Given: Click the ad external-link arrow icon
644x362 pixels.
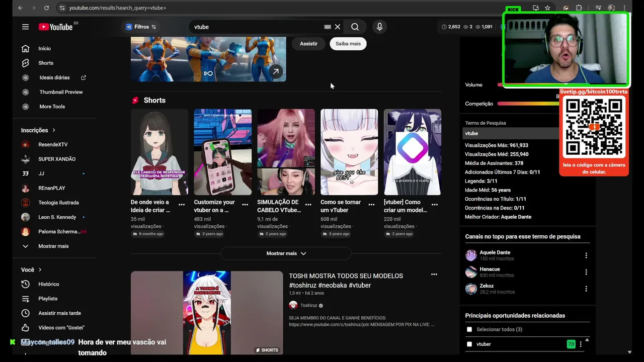Looking at the screenshot, I should 276,71.
